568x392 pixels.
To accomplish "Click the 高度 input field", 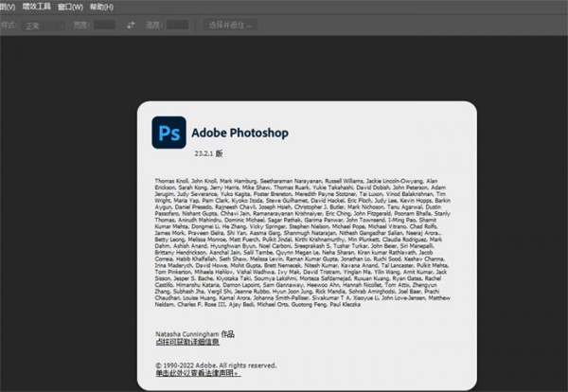I will click(x=178, y=25).
